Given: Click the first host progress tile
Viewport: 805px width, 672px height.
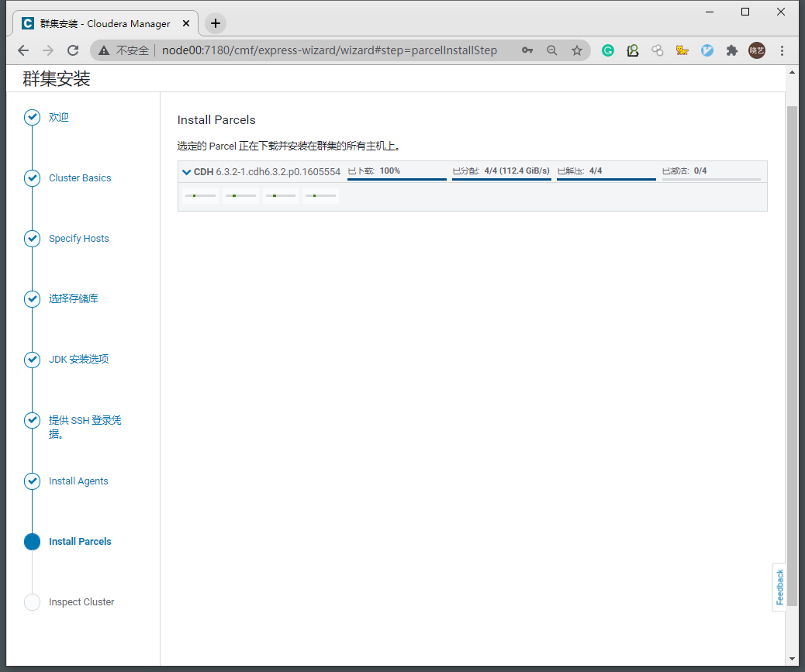Looking at the screenshot, I should point(200,195).
